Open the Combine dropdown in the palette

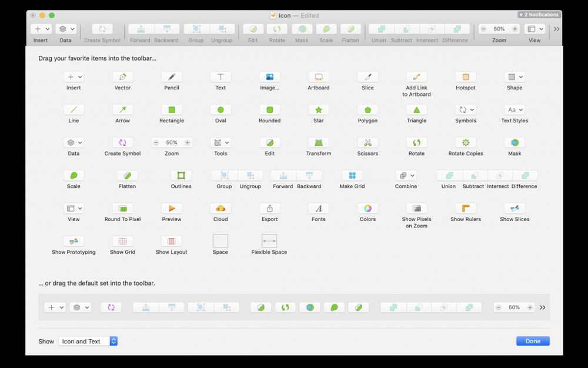[x=406, y=175]
